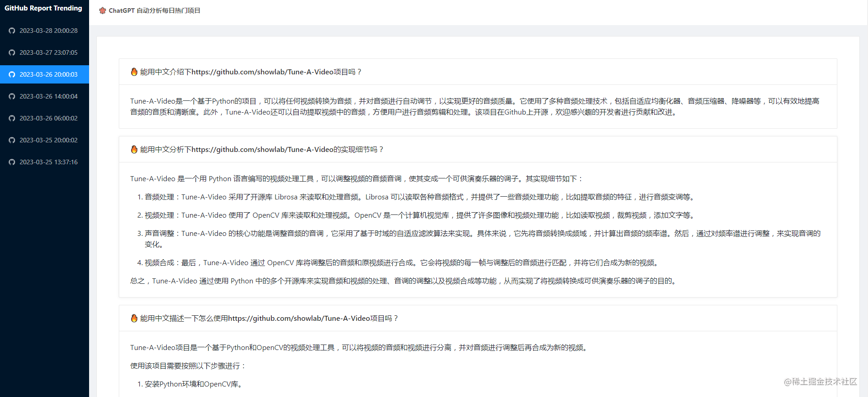
Task: Click the line Tune-A-Video 是一个用 Python 语言编写的视频处理工具
Action: [x=357, y=178]
